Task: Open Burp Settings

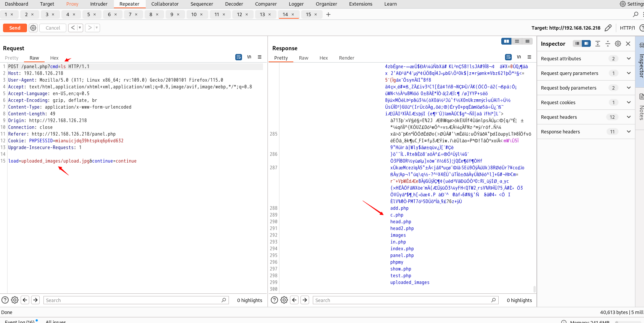Action: [631, 4]
